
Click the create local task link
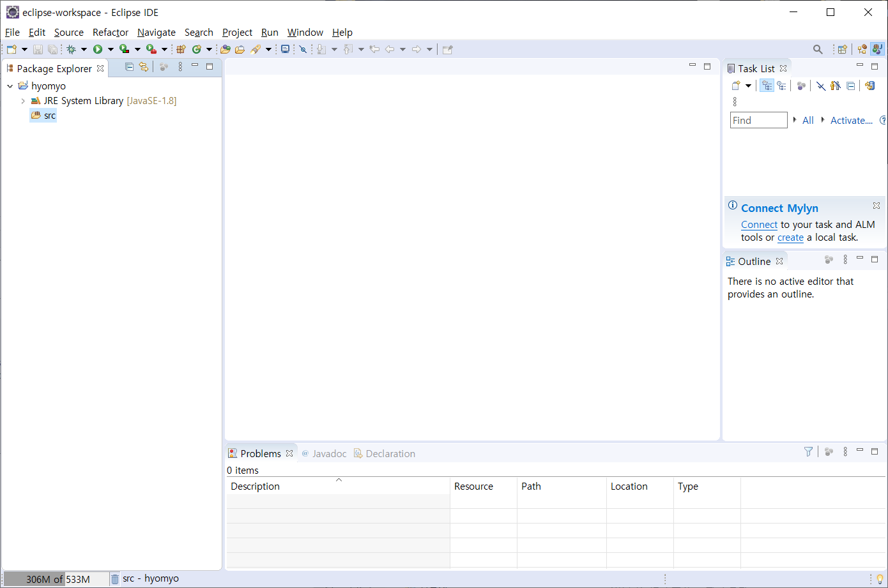coord(790,237)
